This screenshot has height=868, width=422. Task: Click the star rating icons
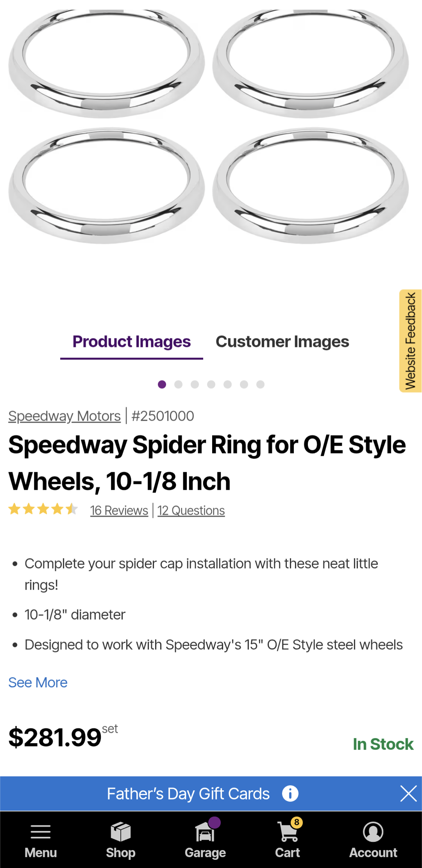click(43, 509)
